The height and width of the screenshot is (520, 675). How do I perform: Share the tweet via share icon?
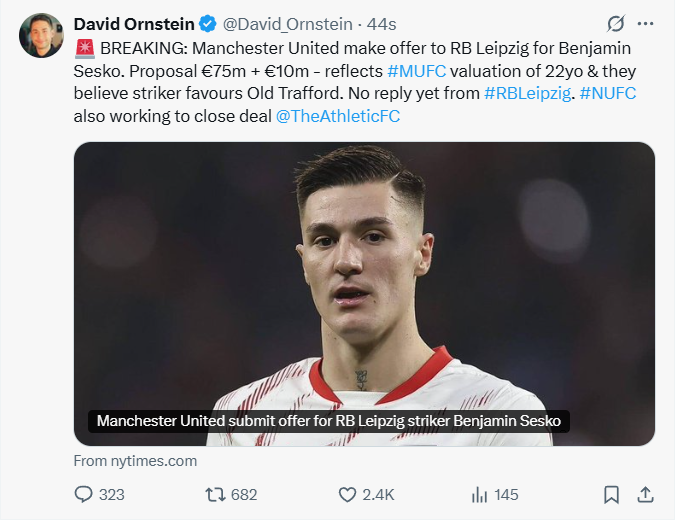point(645,494)
